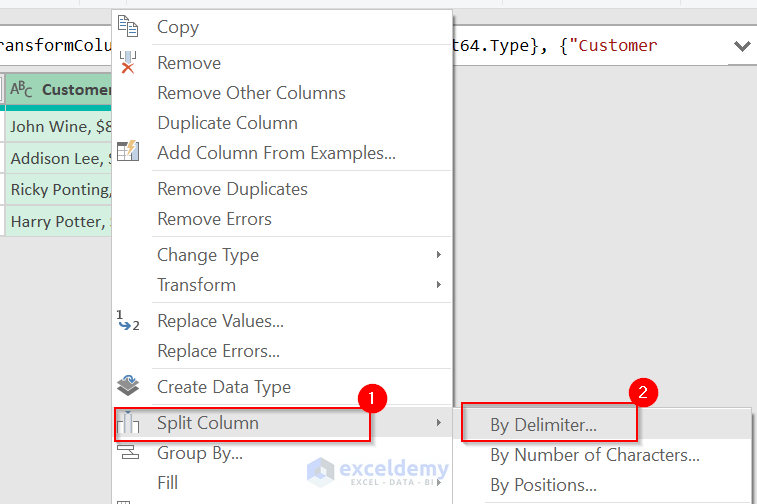The width and height of the screenshot is (757, 504).
Task: Choose By Delimiter in submenu
Action: pos(543,425)
